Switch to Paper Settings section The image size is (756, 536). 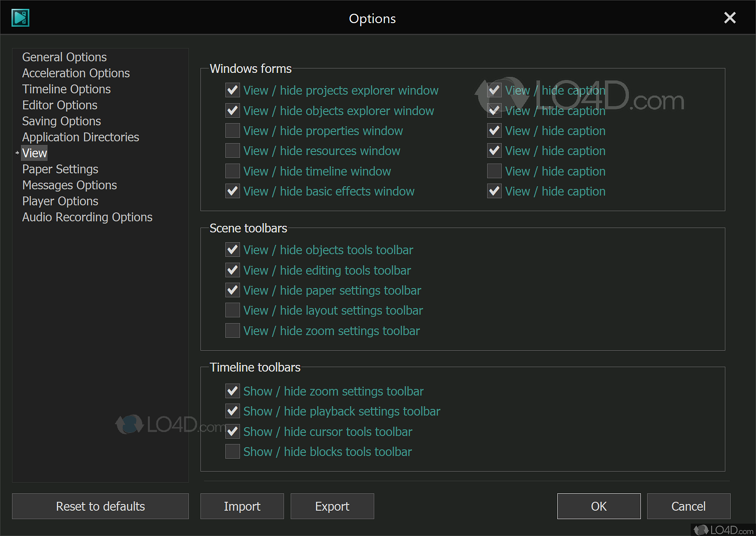[x=60, y=169]
